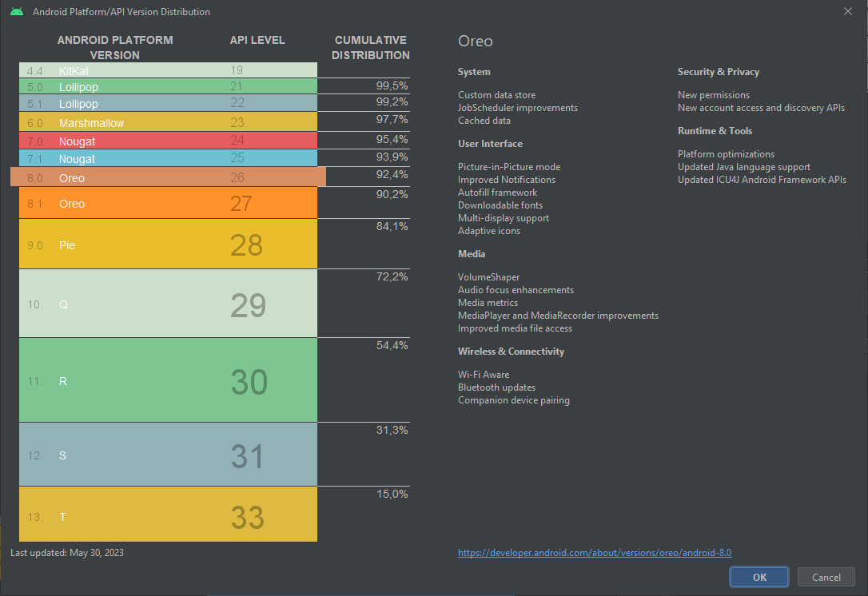Close the API Version Distribution dialog
Viewport: 868px width, 596px height.
[x=848, y=11]
